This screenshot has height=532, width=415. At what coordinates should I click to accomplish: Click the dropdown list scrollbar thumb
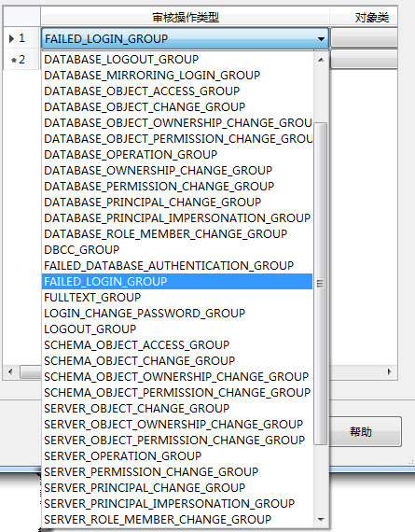pyautogui.click(x=321, y=284)
